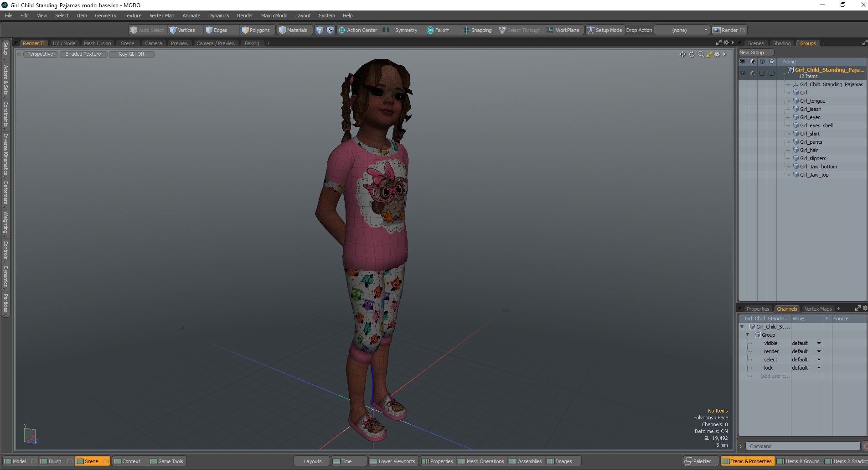Image resolution: width=868 pixels, height=470 pixels.
Task: Click into the Command input field
Action: coord(803,446)
